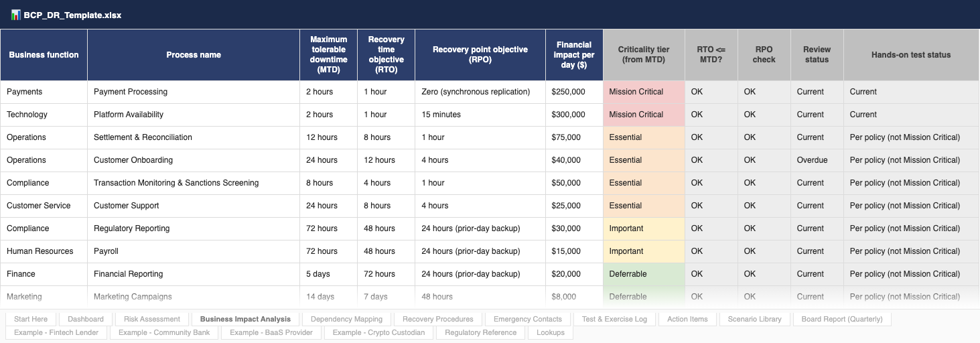The height and width of the screenshot is (343, 980).
Task: Click the 15 minutes RPO cell
Action: [480, 115]
